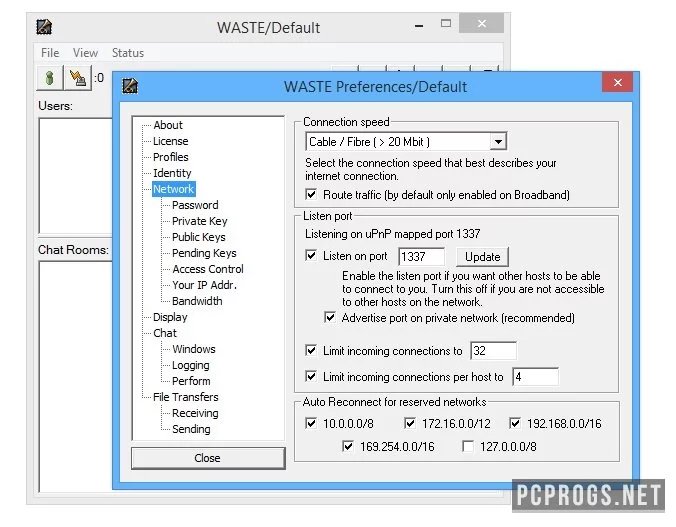Minimize the WASTE/Default main window
Viewport: 676px width, 527px height.
click(419, 25)
